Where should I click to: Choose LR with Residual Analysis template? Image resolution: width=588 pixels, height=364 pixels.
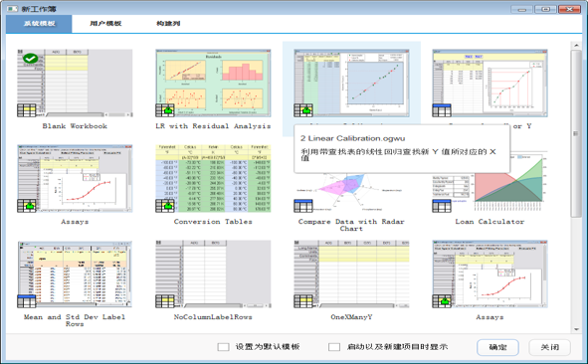213,83
